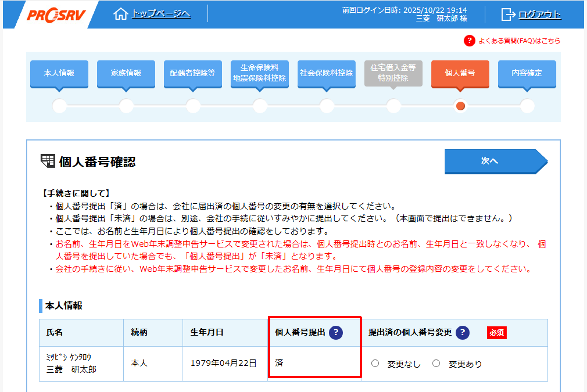Click the 続柄 value 本人

tap(139, 363)
